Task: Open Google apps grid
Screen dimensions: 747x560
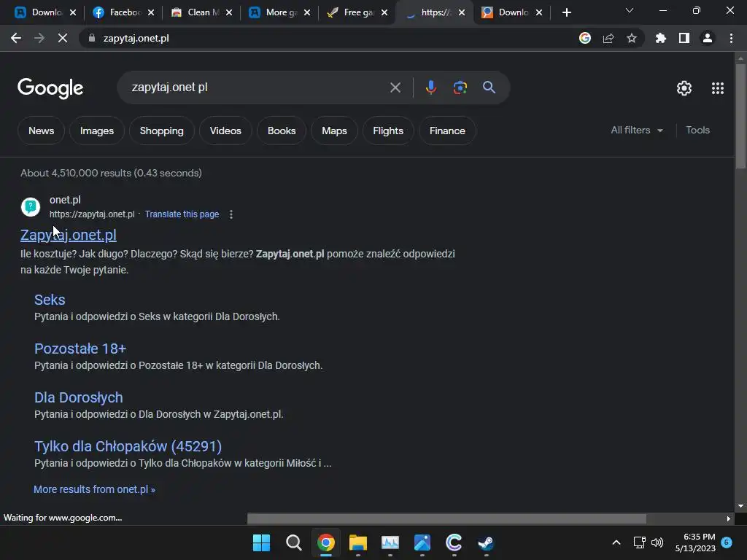Action: click(718, 88)
